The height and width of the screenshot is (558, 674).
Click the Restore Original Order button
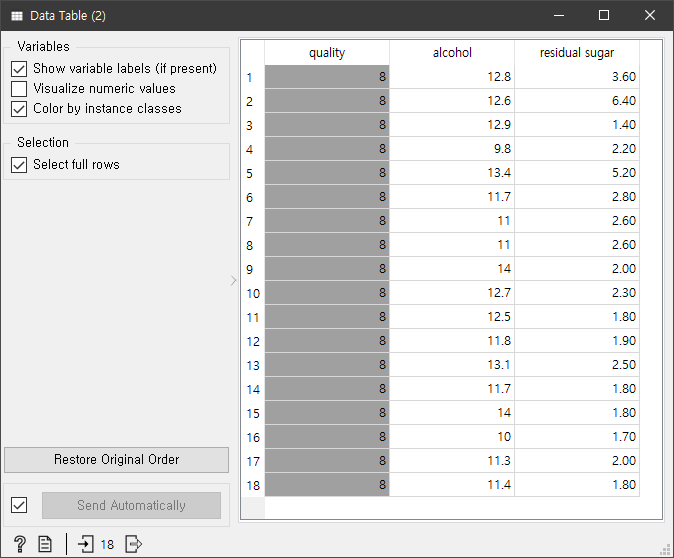click(116, 460)
